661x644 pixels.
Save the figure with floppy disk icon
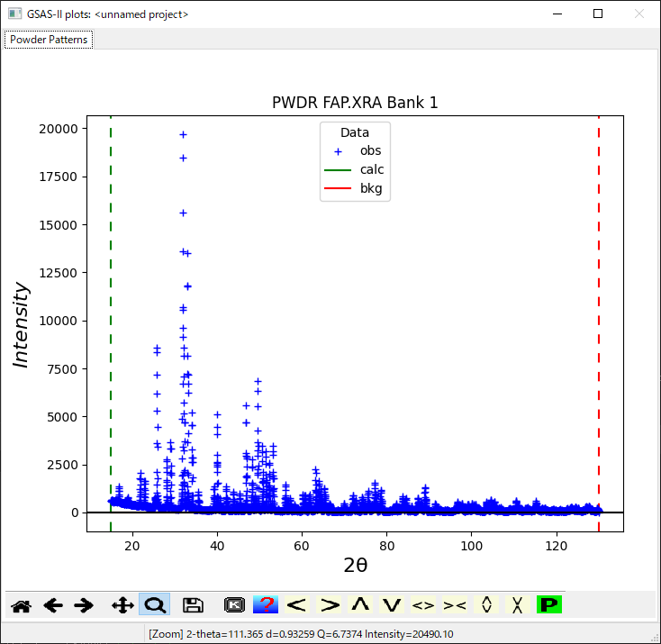coord(192,605)
